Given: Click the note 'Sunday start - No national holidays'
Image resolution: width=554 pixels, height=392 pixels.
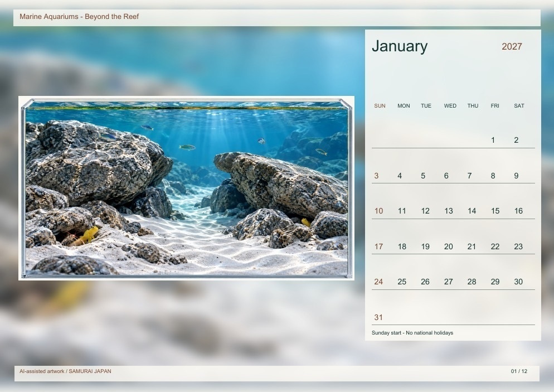Looking at the screenshot, I should 412,333.
